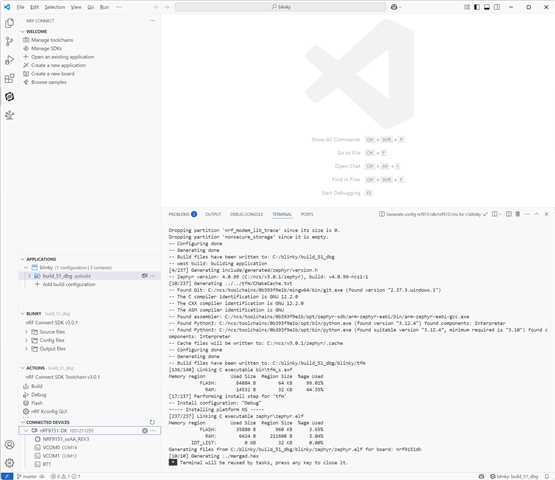555x480 pixels.
Task: Open the Extensions view
Action: pos(10,78)
